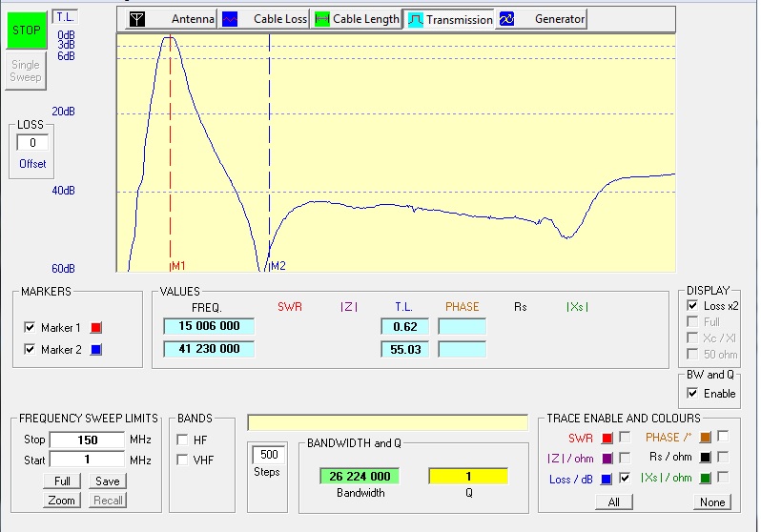Pick the purple |Z| / ohm colour swatch
Image resolution: width=761 pixels, height=532 pixels.
607,459
